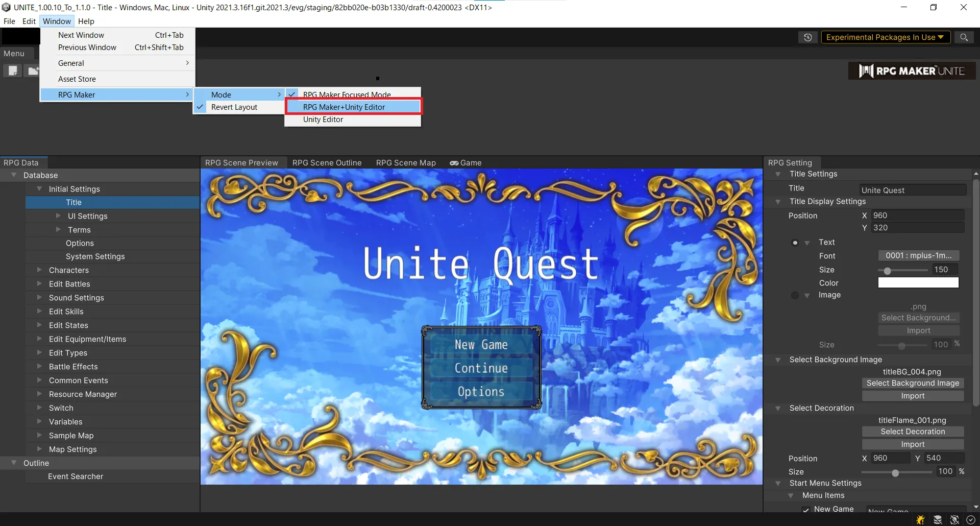Screen dimensions: 980x526
Task: Click the RPG Maker Unite logo
Action: [912, 71]
